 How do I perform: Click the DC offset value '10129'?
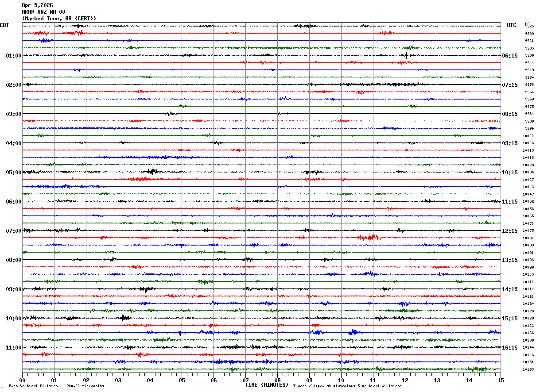tap(528, 319)
